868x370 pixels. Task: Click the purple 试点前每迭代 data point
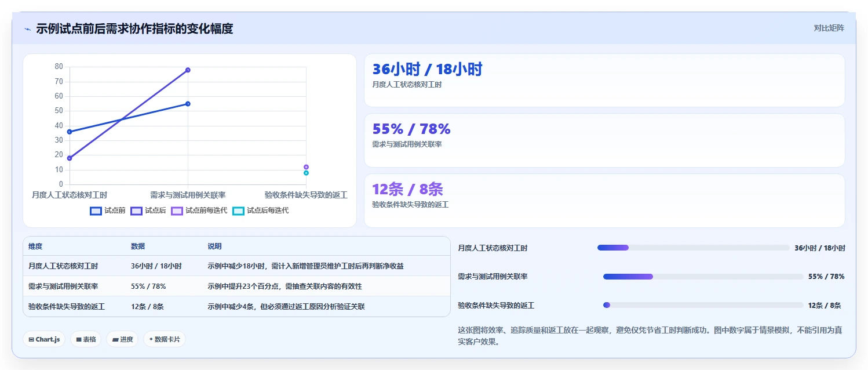click(306, 167)
